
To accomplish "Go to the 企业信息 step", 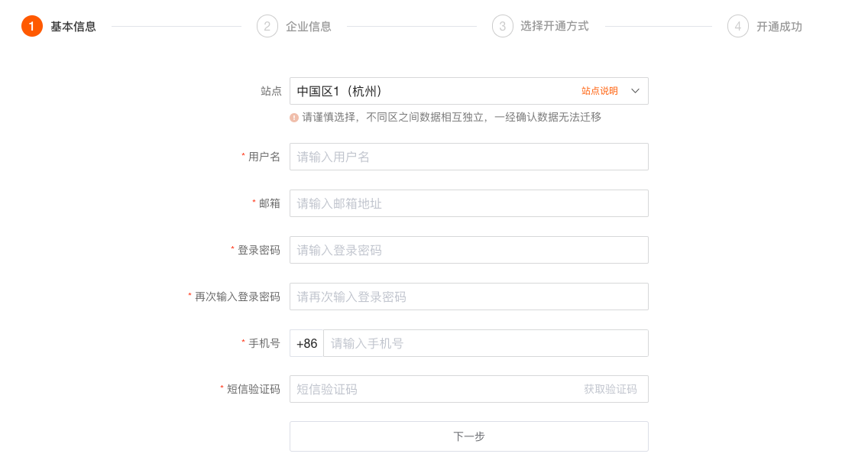I will click(309, 27).
